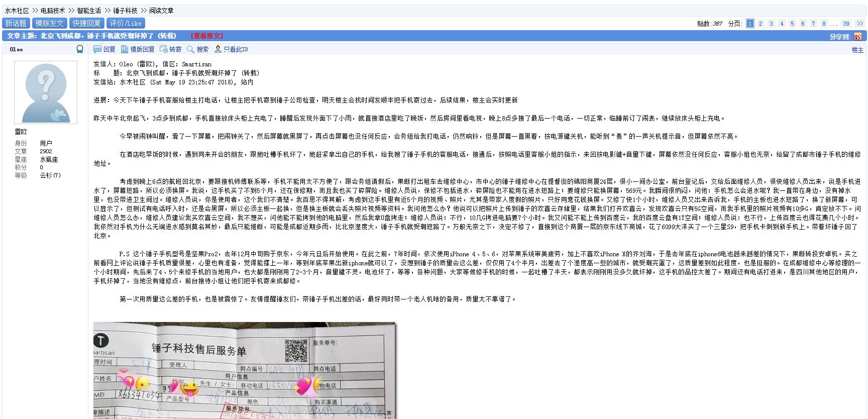Viewport: 868px width, 419px height.
Task: Jump to last page 39
Action: pyautogui.click(x=846, y=24)
